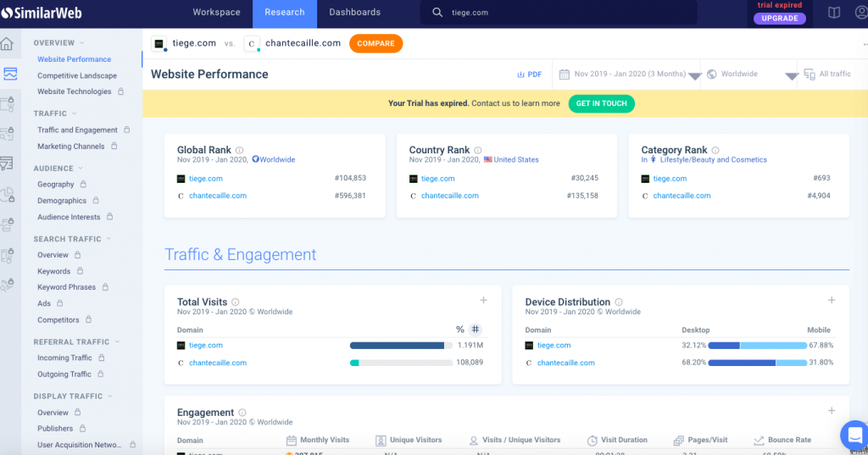Viewport: 868px width, 455px height.
Task: Collapse the SEARCH TRAFFIC section
Action: click(108, 239)
